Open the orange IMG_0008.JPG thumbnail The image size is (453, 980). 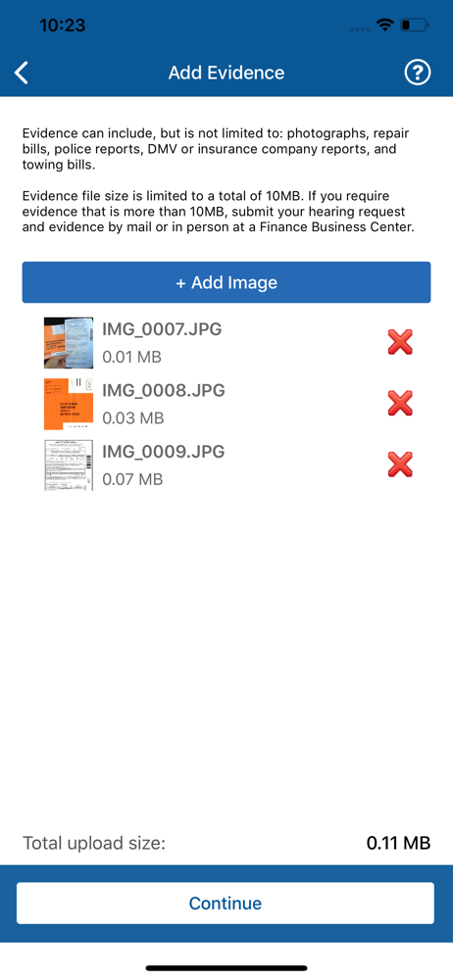[69, 405]
